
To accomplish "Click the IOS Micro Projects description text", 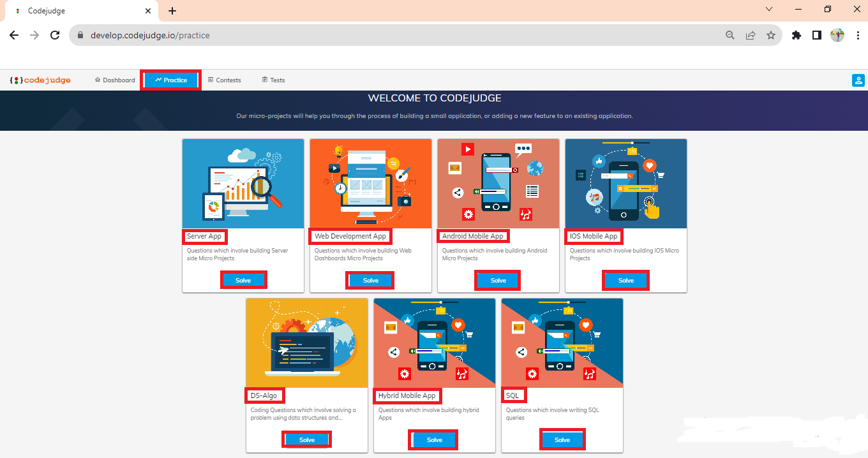I will (624, 255).
